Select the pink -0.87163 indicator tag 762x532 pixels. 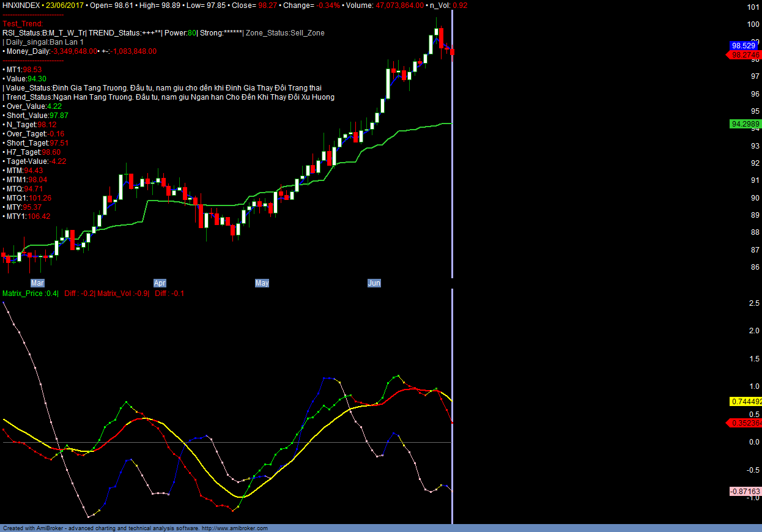click(x=745, y=492)
